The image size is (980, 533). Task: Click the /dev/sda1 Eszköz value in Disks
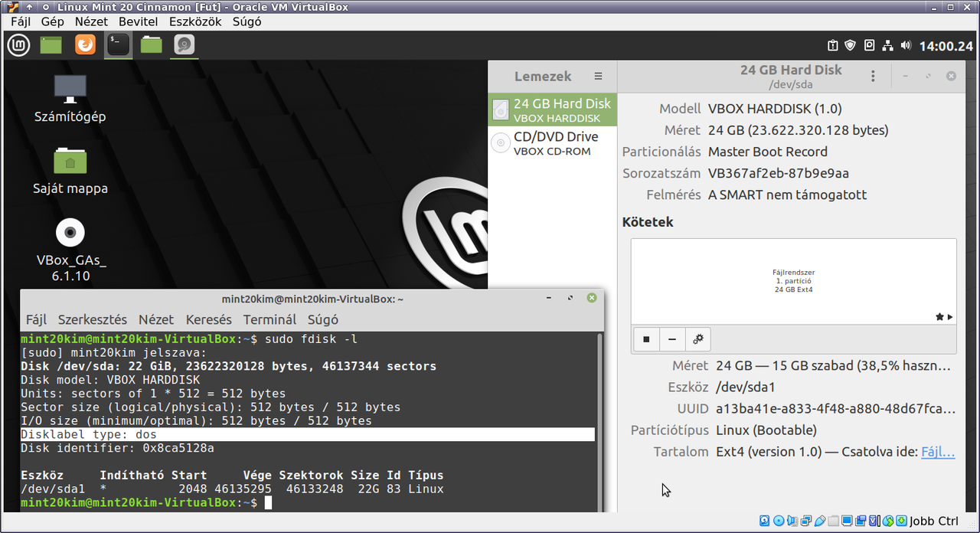coord(746,387)
